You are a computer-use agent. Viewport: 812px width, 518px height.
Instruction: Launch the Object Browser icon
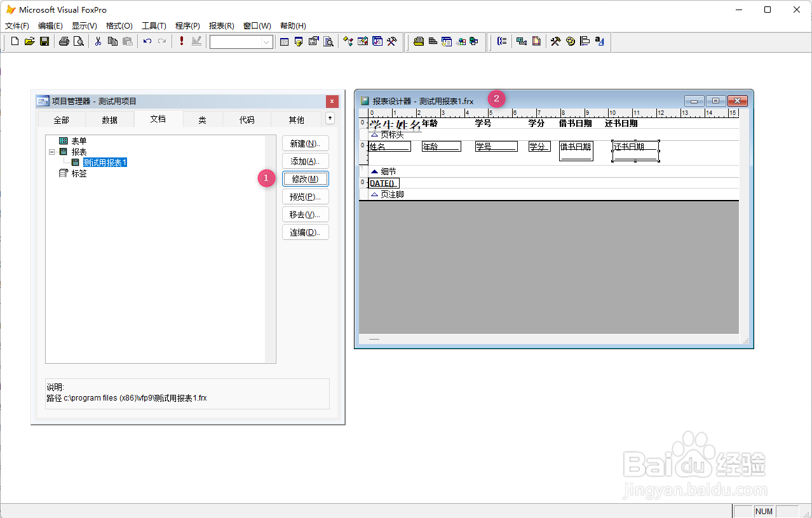[x=363, y=42]
